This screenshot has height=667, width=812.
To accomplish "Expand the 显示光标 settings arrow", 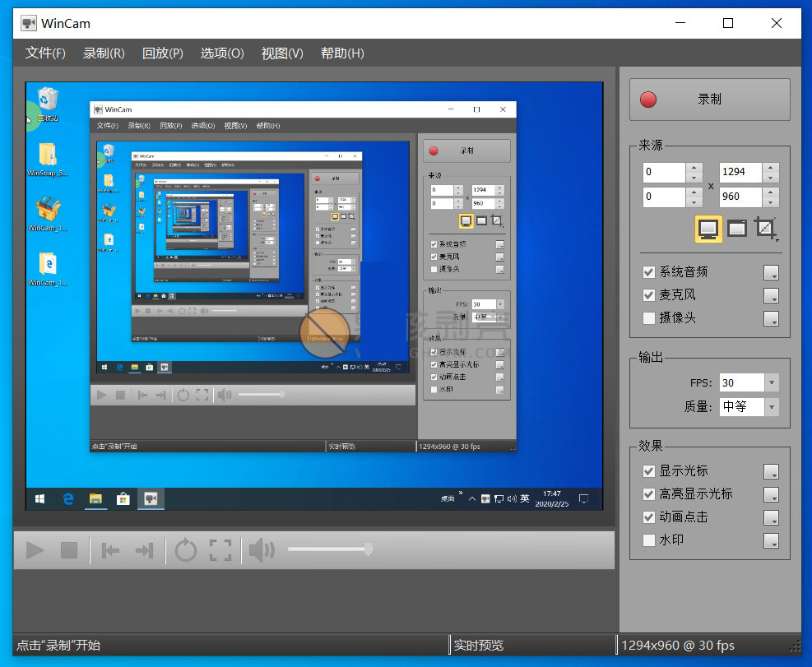I will tap(772, 471).
